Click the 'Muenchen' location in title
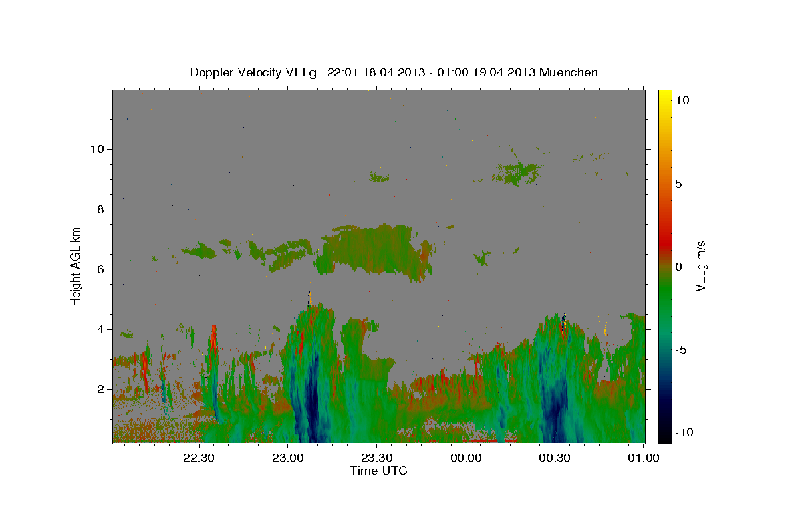 pos(569,72)
